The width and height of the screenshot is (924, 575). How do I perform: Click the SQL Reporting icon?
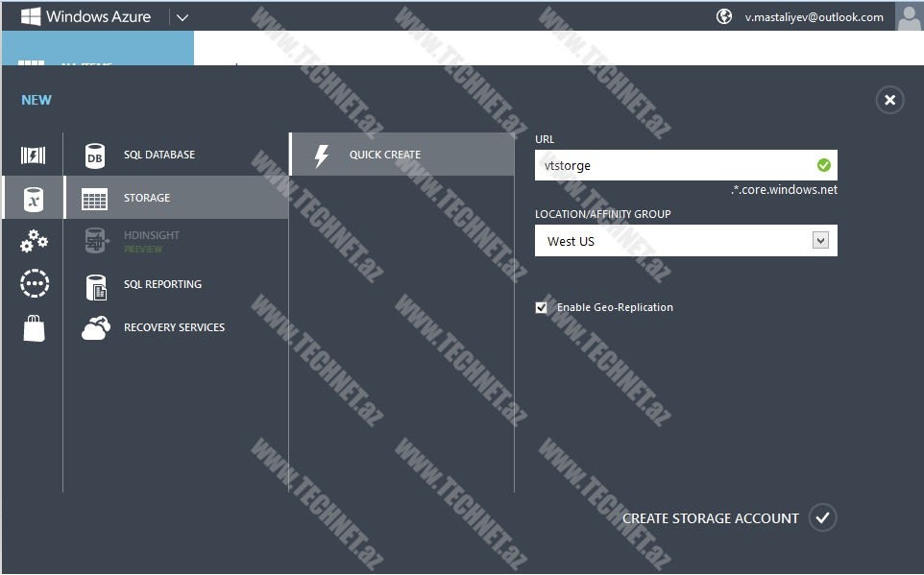95,285
